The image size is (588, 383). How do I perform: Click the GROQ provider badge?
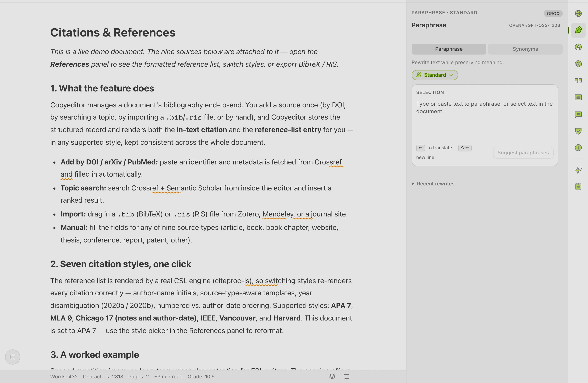[553, 14]
